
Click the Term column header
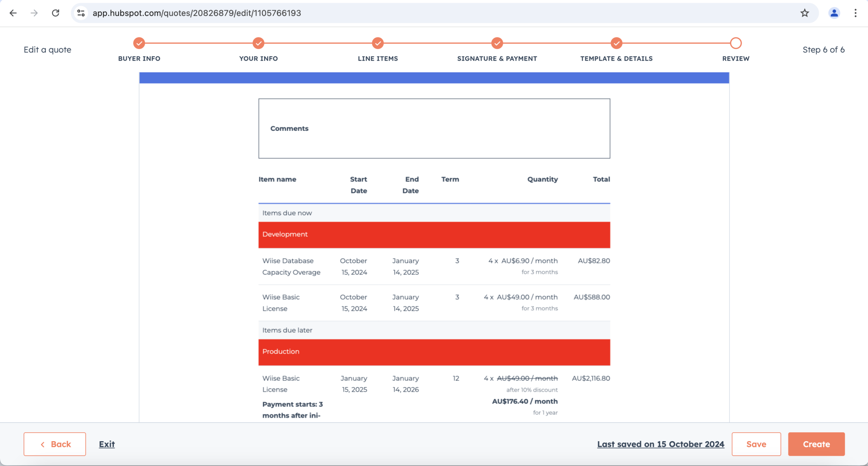tap(450, 179)
